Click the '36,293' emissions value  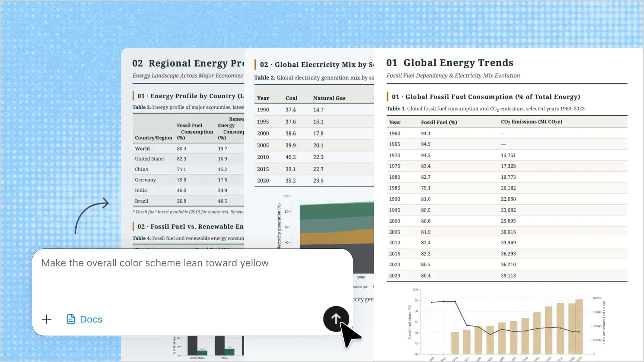click(x=508, y=254)
